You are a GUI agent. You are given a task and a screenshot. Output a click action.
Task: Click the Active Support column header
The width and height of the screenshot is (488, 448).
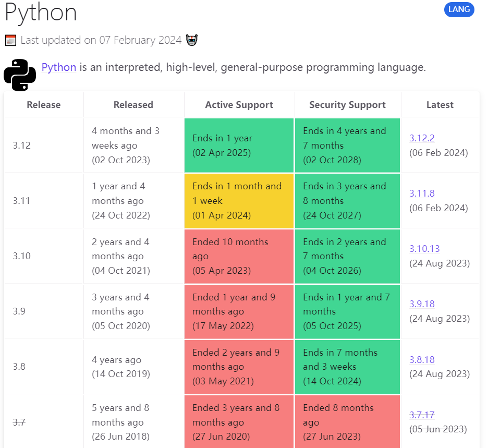(x=239, y=105)
